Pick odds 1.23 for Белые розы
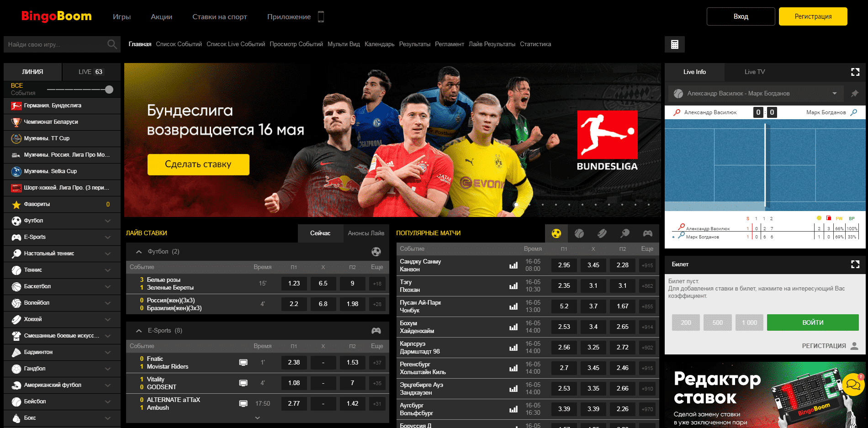This screenshot has height=428, width=868. point(294,284)
